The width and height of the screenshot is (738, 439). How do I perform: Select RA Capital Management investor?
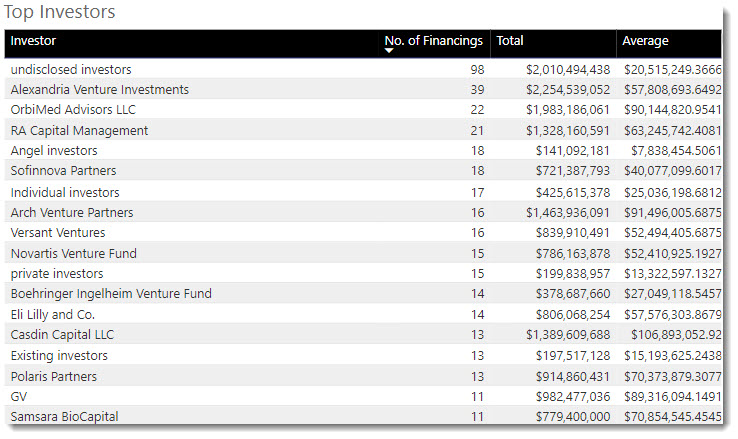click(79, 131)
